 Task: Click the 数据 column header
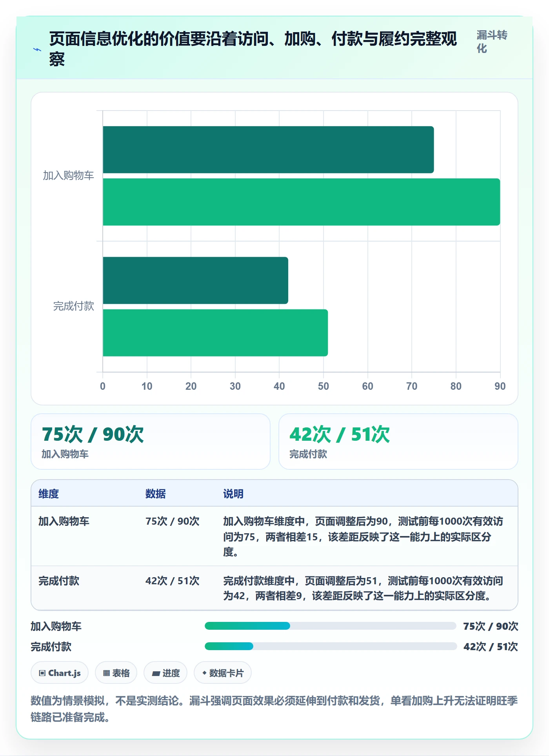155,494
